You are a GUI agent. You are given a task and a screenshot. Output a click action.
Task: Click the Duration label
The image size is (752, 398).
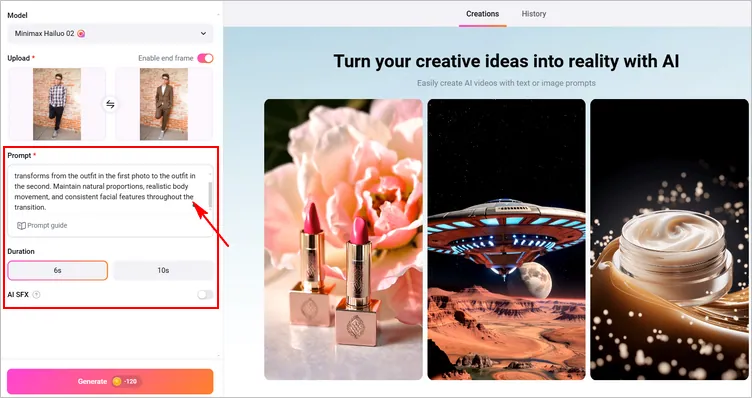click(x=21, y=251)
